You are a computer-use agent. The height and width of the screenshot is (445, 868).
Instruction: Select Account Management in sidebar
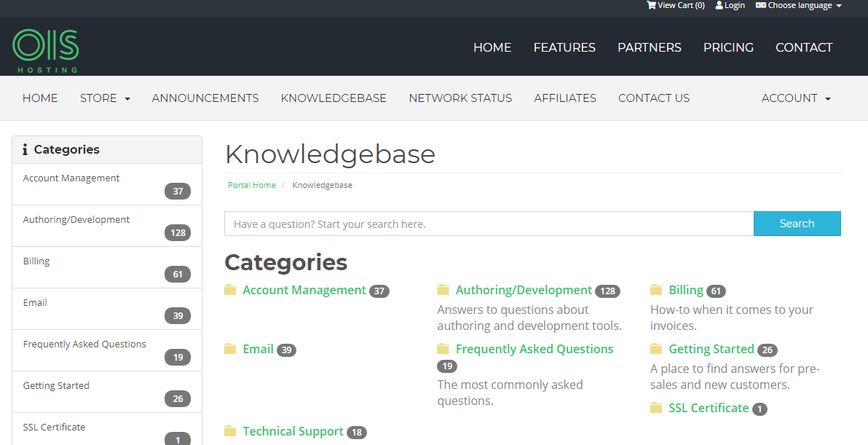point(107,184)
